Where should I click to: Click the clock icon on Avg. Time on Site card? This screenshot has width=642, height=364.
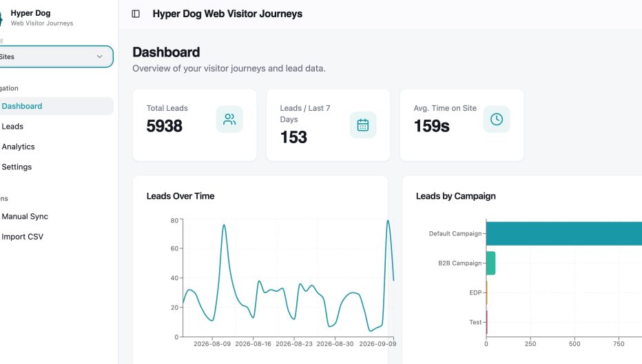point(496,120)
